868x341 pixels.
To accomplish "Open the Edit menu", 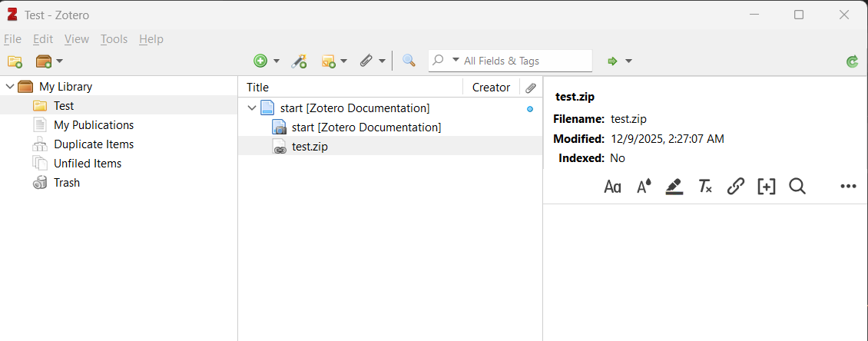I will (42, 39).
